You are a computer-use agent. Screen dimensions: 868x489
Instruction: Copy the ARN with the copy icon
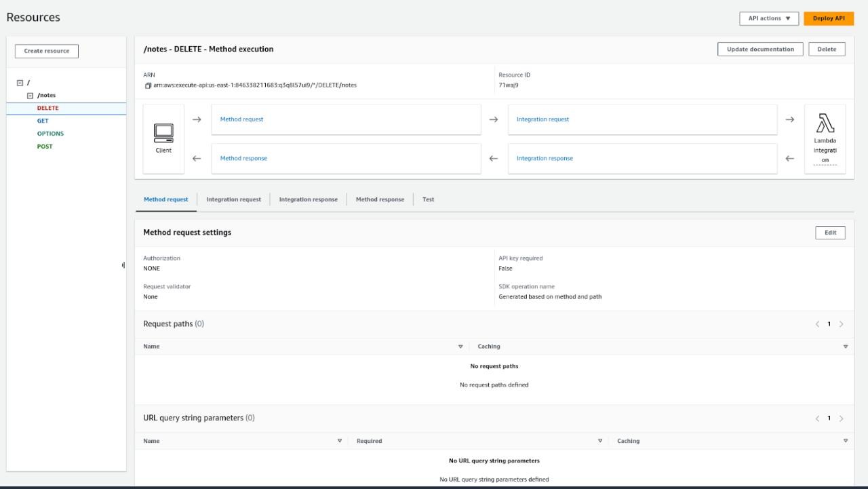(x=147, y=85)
